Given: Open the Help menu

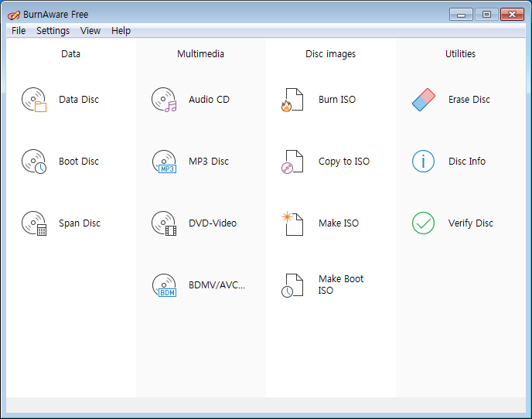Looking at the screenshot, I should [x=121, y=30].
